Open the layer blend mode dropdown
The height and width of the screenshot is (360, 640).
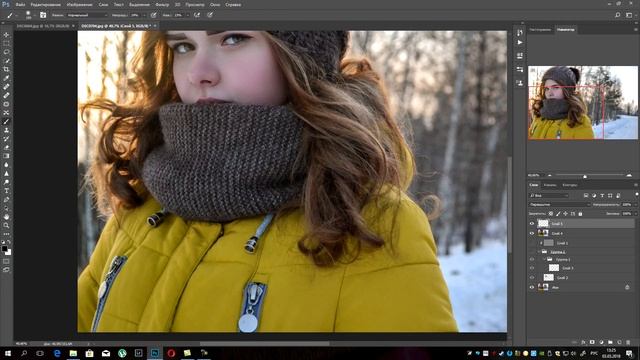(560, 204)
